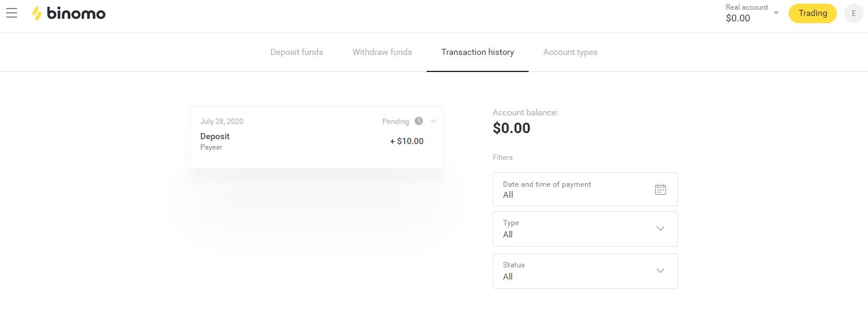Click the Binomo logo

click(69, 13)
